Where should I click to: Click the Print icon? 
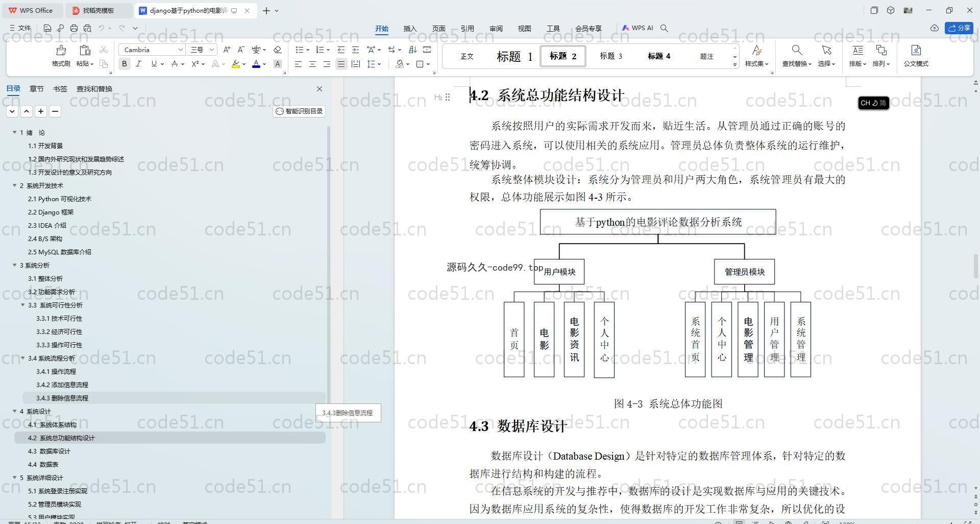pyautogui.click(x=74, y=29)
